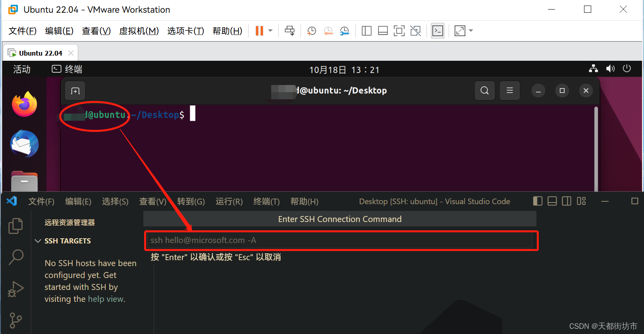This screenshot has height=334, width=644.
Task: Close the Ubuntu 22.04 tab
Action: [x=71, y=53]
